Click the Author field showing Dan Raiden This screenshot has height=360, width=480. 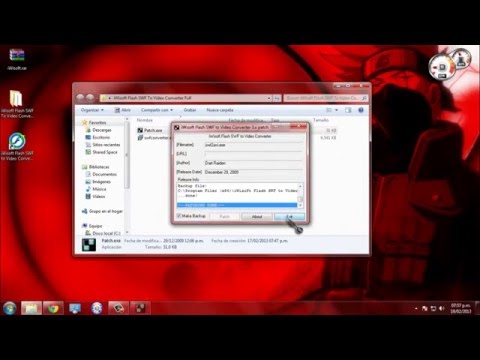tap(254, 163)
